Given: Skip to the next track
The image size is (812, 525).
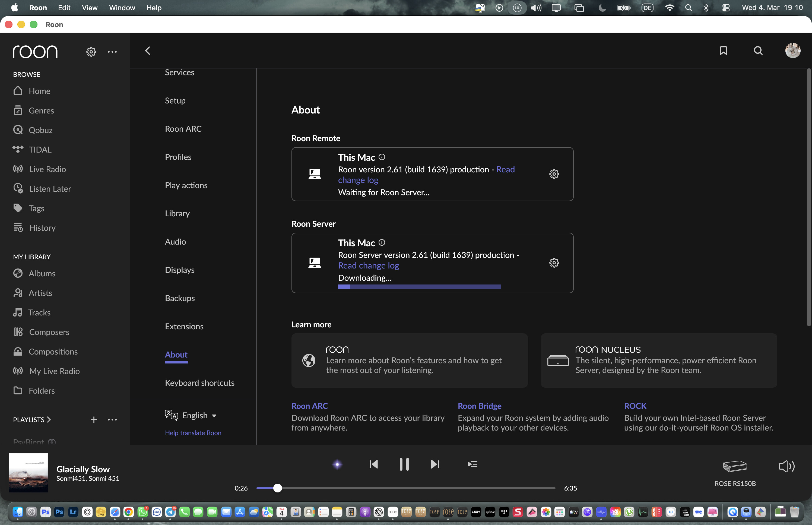Looking at the screenshot, I should tap(435, 464).
